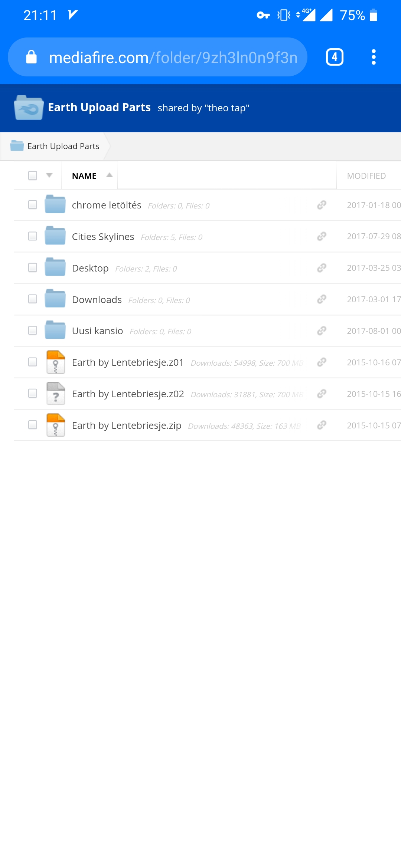Open the Earth by Lentebriesje.z02 file link
Image resolution: width=401 pixels, height=868 pixels.
(x=128, y=394)
